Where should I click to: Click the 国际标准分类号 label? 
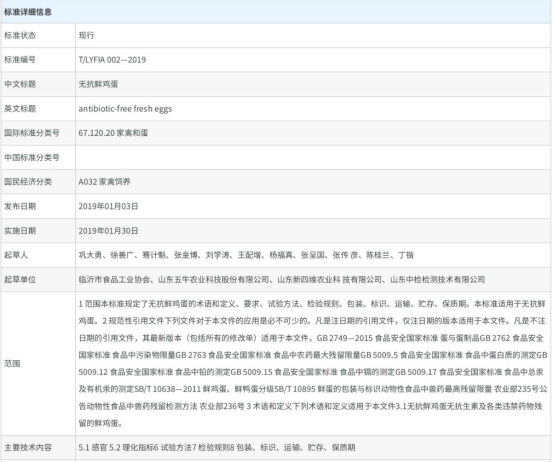pos(32,133)
